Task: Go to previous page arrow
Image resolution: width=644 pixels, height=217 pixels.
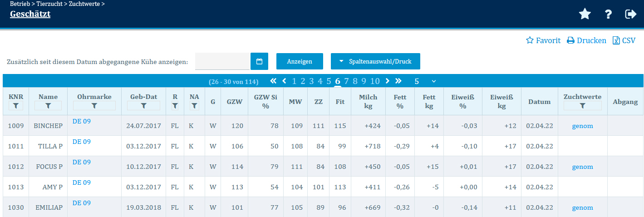Action: point(285,81)
